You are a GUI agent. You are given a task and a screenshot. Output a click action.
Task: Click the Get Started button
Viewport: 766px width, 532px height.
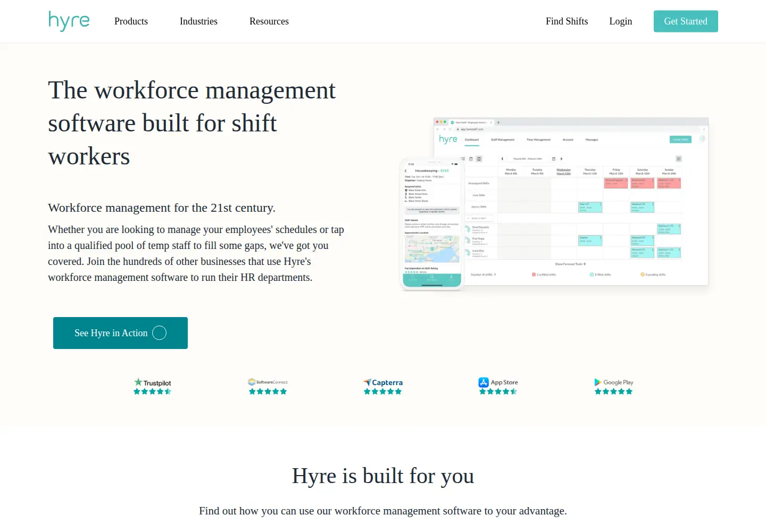[x=686, y=21]
